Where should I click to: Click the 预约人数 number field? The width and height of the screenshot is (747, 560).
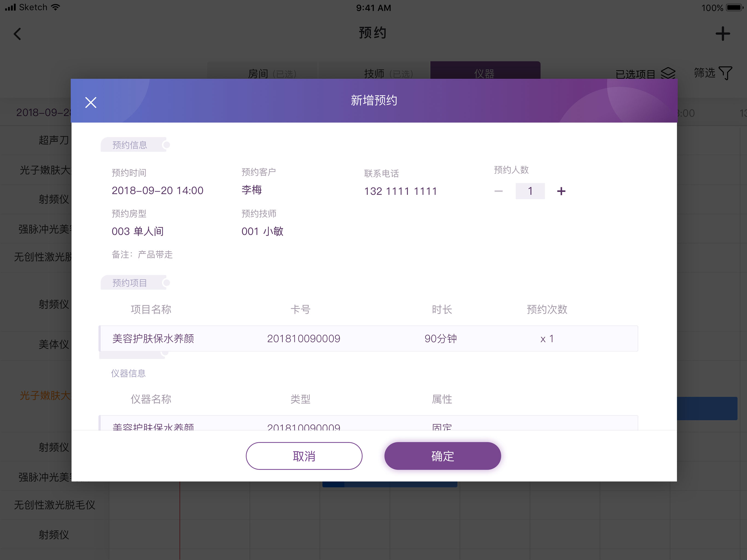click(x=530, y=191)
